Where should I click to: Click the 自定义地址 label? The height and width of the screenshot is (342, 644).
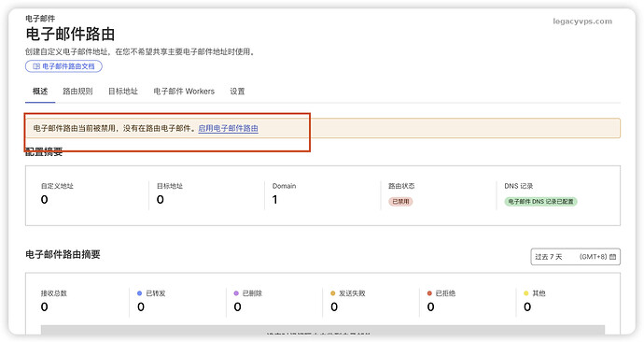57,186
